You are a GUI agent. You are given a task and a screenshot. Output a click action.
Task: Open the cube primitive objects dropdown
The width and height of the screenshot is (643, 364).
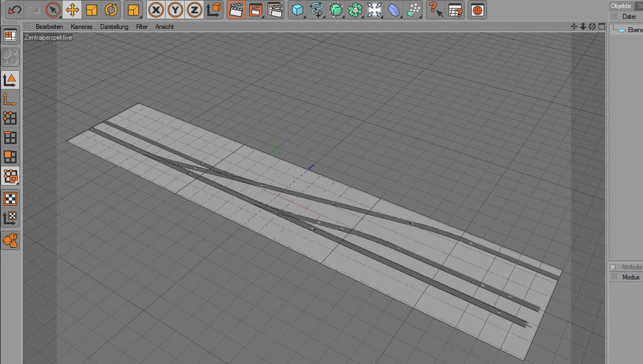point(297,9)
